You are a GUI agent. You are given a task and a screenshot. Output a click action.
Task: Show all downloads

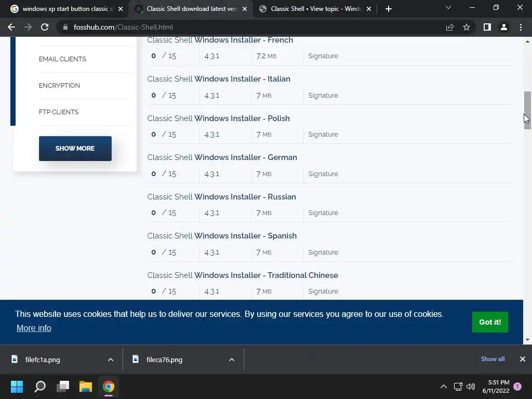pos(493,359)
